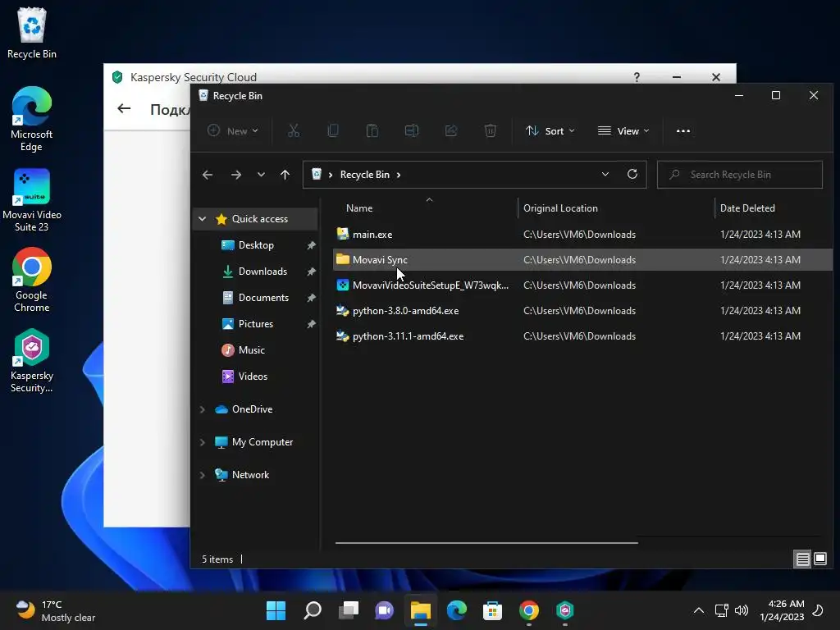Click the Copy icon in the toolbar
The width and height of the screenshot is (840, 630).
(x=333, y=130)
